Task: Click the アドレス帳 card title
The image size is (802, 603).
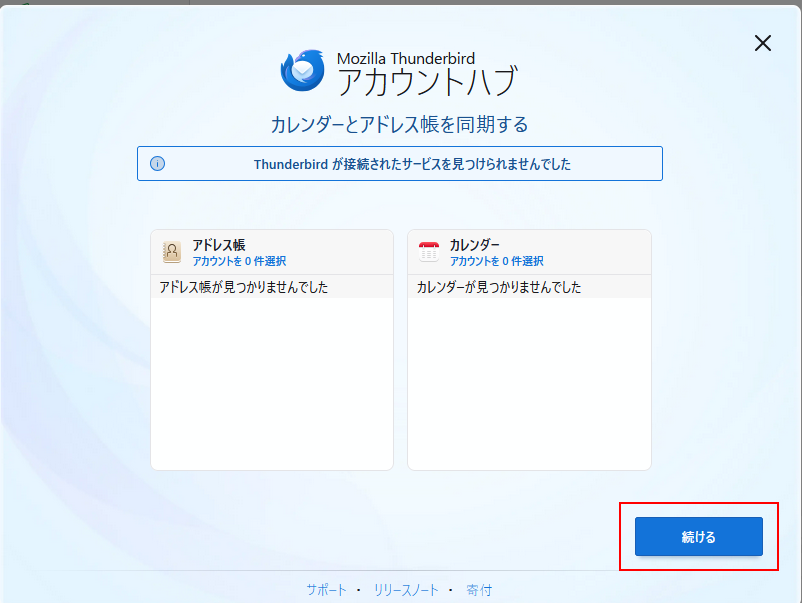Action: click(x=218, y=244)
